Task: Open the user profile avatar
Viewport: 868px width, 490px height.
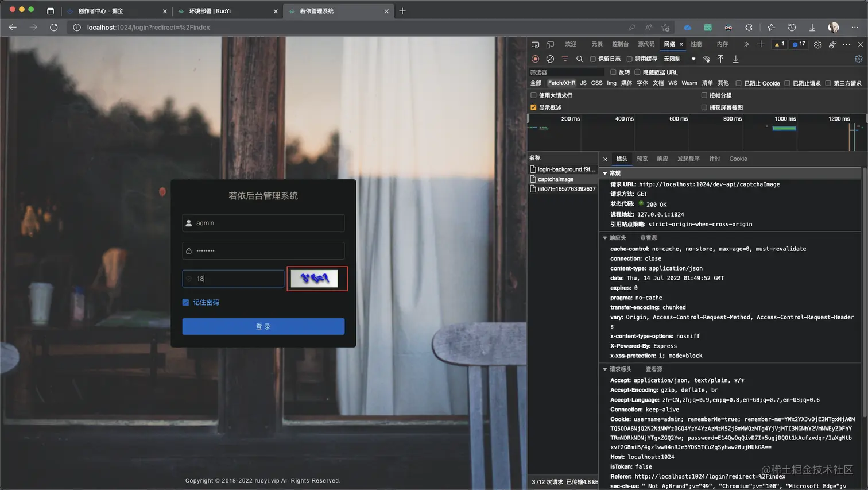Action: (x=834, y=27)
